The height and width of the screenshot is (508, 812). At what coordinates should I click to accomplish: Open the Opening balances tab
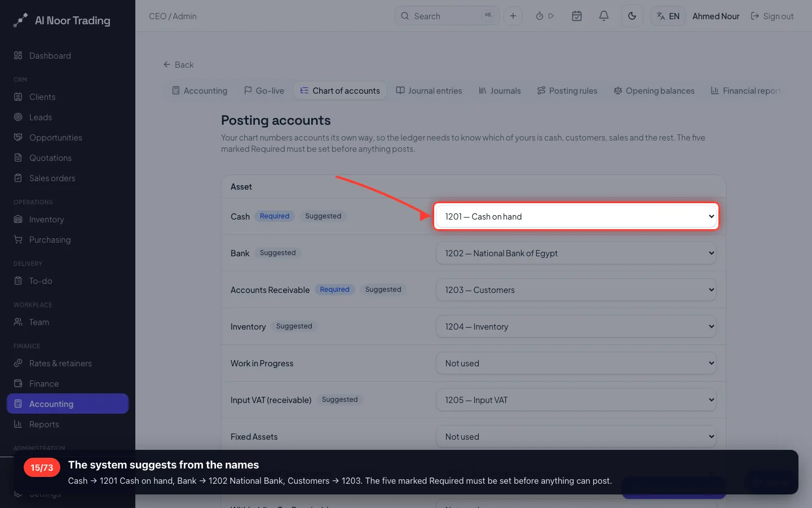tap(654, 91)
